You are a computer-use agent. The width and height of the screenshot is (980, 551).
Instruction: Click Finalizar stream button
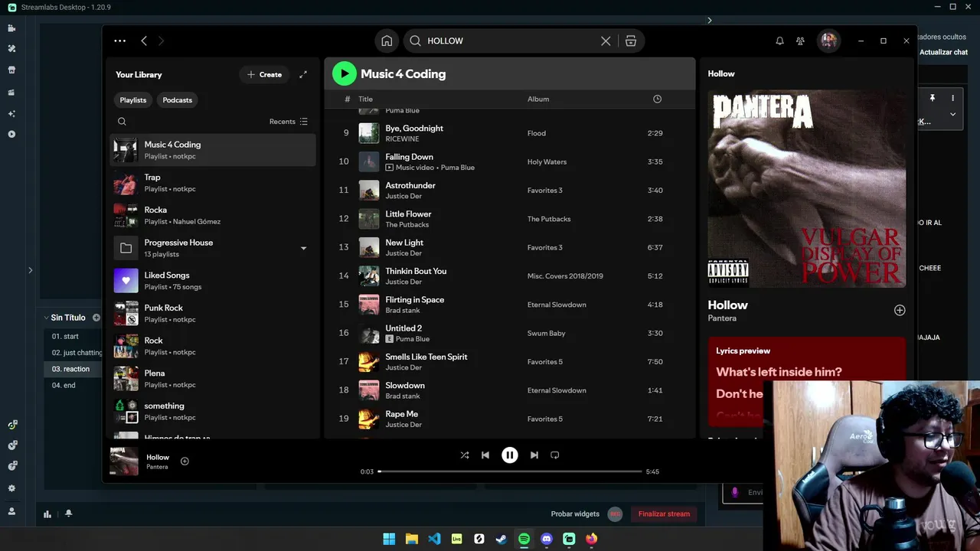(x=664, y=514)
